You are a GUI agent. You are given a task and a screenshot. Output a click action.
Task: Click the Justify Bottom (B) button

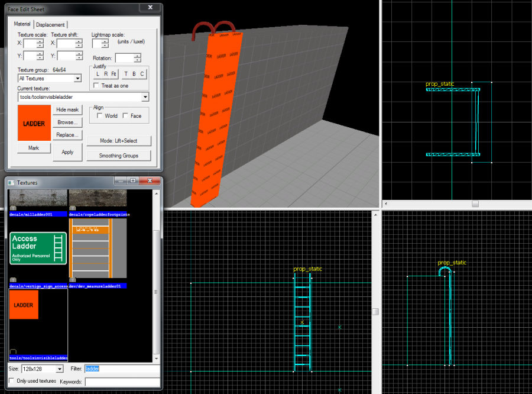pos(134,74)
